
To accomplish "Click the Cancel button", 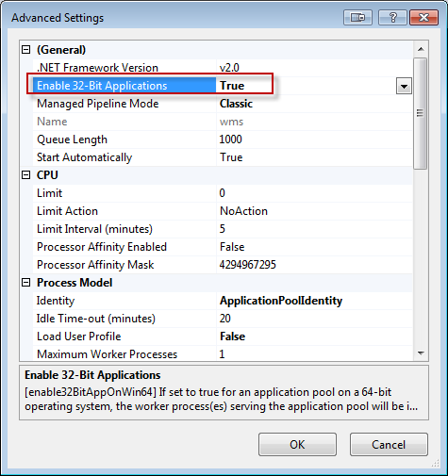I will [389, 445].
